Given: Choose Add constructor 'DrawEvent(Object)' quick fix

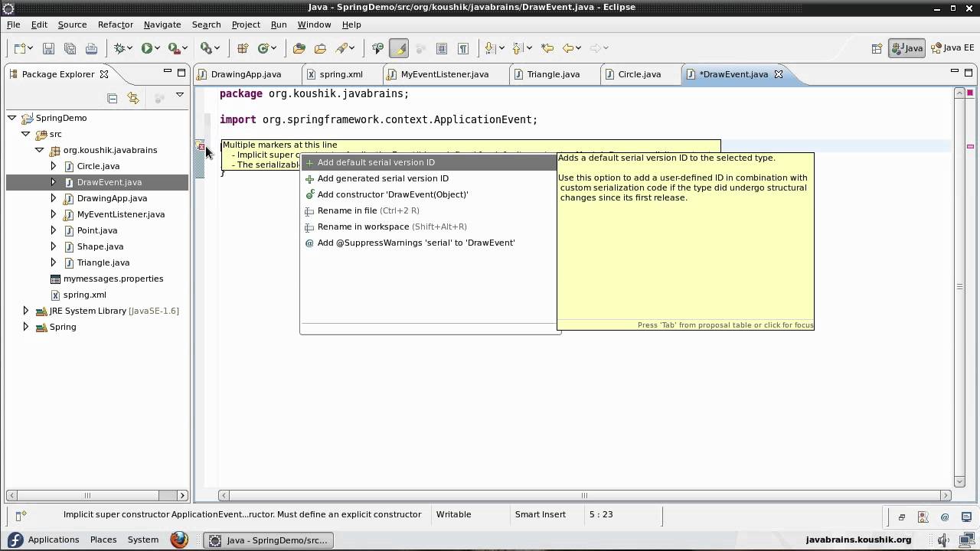Looking at the screenshot, I should 429,194.
